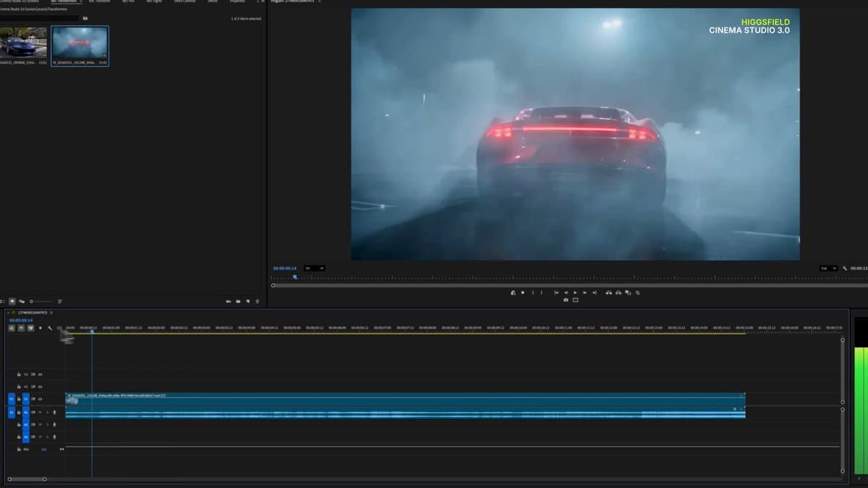
Task: Enable linked selection in the timeline
Action: click(30, 328)
